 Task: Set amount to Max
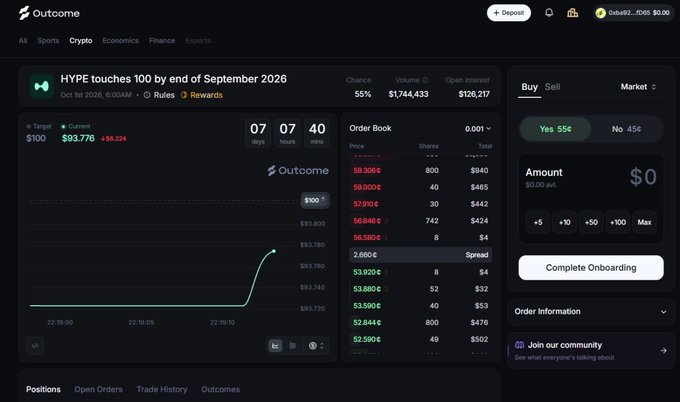pos(644,222)
